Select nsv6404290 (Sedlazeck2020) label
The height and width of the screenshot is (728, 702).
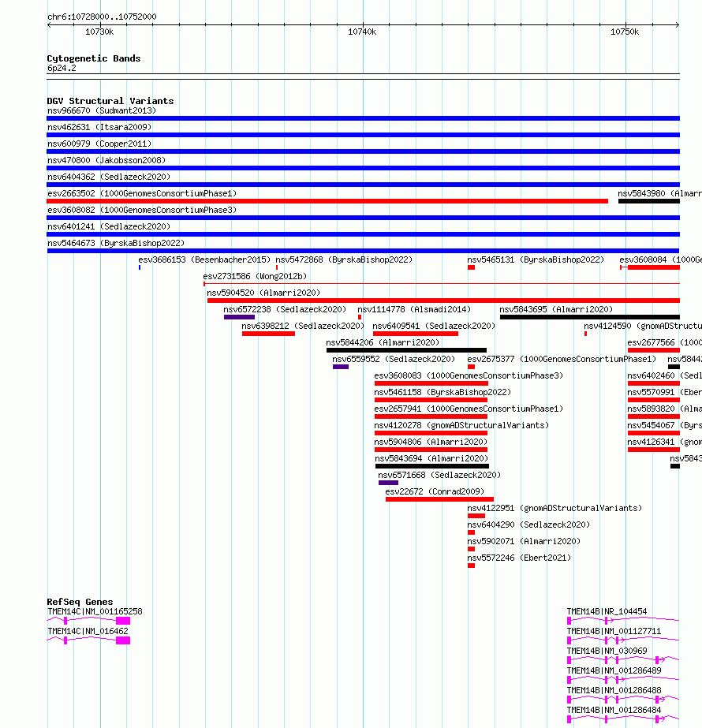528,525
